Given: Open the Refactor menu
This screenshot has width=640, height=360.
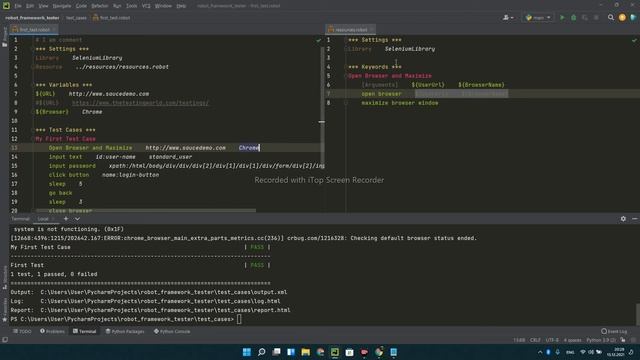Looking at the screenshot, I should 100,6.
